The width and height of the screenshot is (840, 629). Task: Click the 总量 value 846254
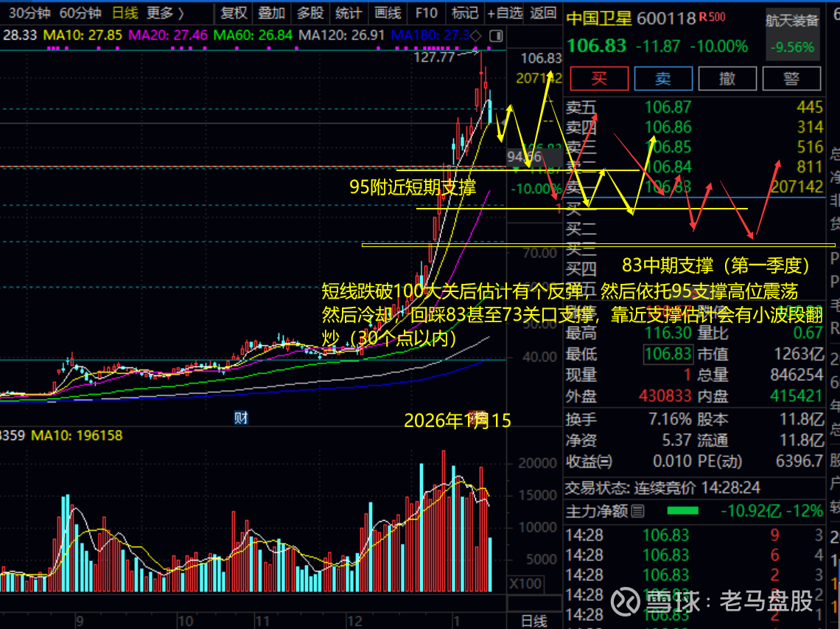[797, 375]
